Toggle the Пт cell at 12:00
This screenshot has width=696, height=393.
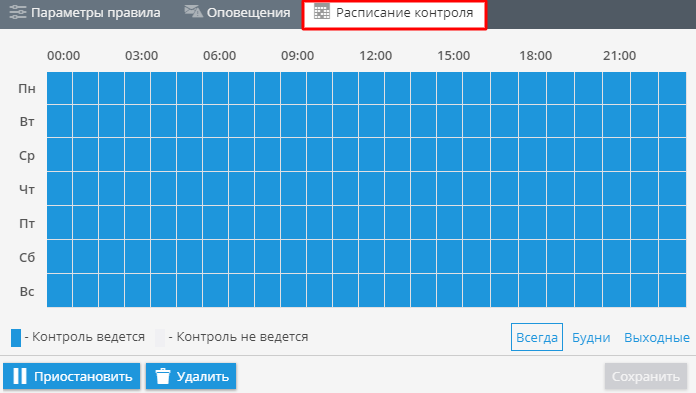pyautogui.click(x=372, y=222)
